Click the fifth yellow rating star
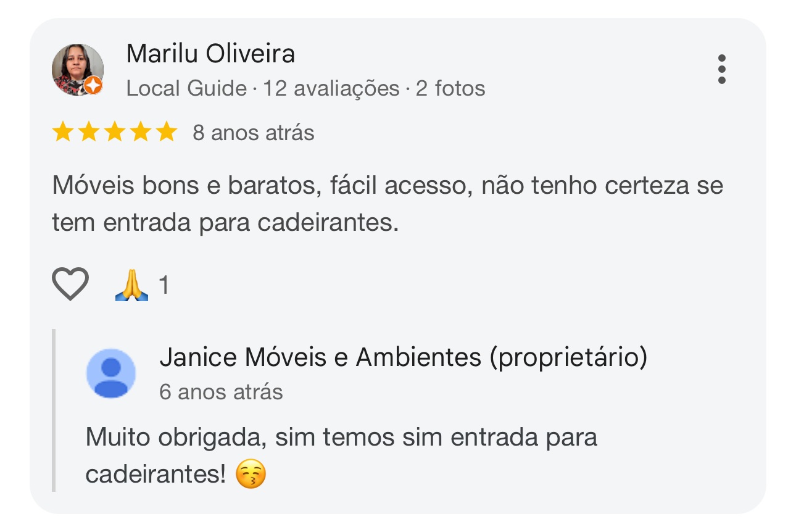The height and width of the screenshot is (532, 796). click(166, 132)
